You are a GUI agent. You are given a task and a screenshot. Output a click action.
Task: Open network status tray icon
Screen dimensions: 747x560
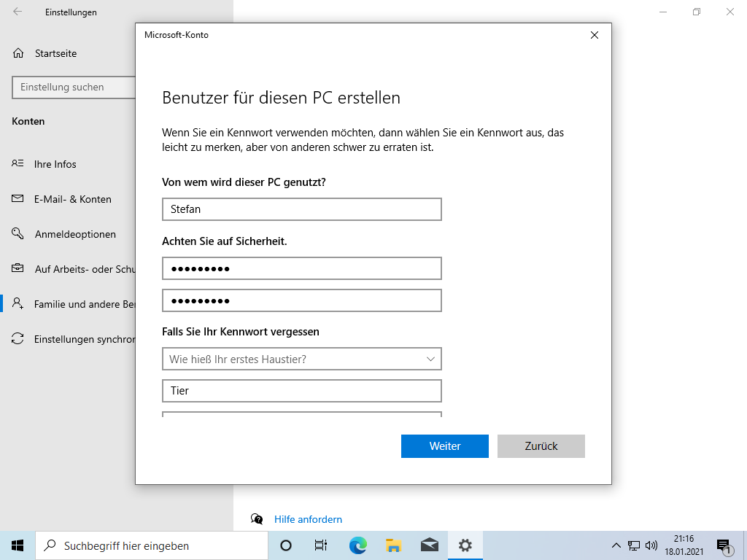634,545
